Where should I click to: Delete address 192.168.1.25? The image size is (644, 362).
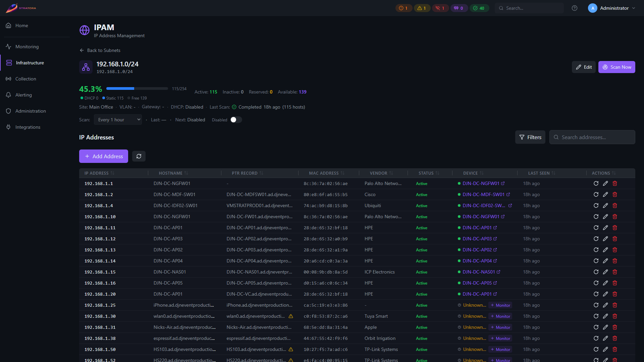click(x=615, y=305)
